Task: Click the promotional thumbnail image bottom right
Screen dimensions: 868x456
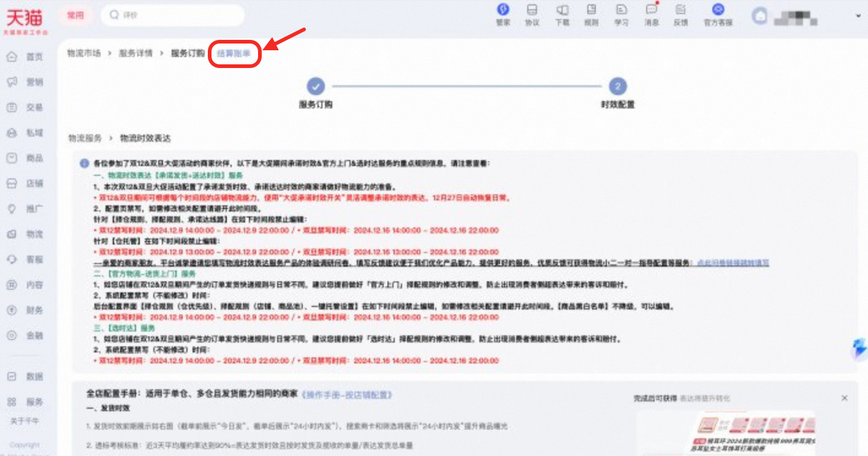Action: click(x=725, y=433)
